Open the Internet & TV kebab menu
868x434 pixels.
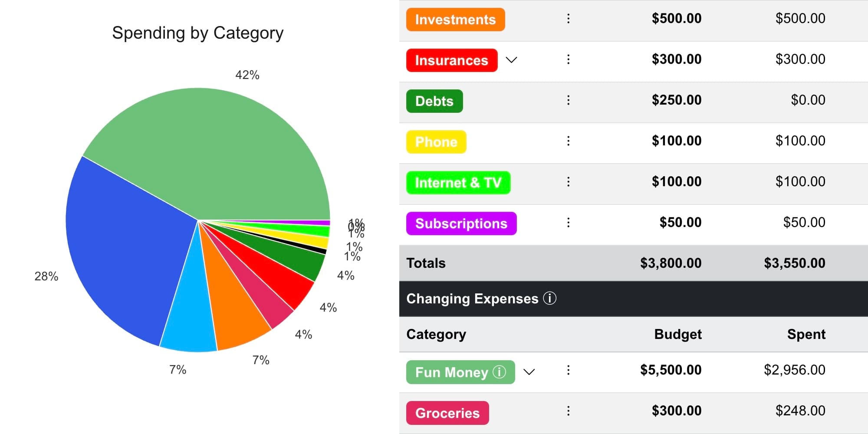(568, 182)
